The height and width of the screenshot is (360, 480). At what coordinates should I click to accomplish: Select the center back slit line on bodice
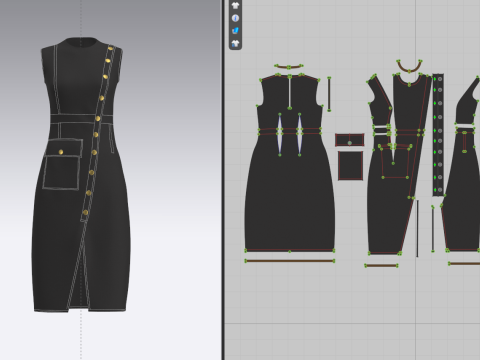tap(290, 92)
